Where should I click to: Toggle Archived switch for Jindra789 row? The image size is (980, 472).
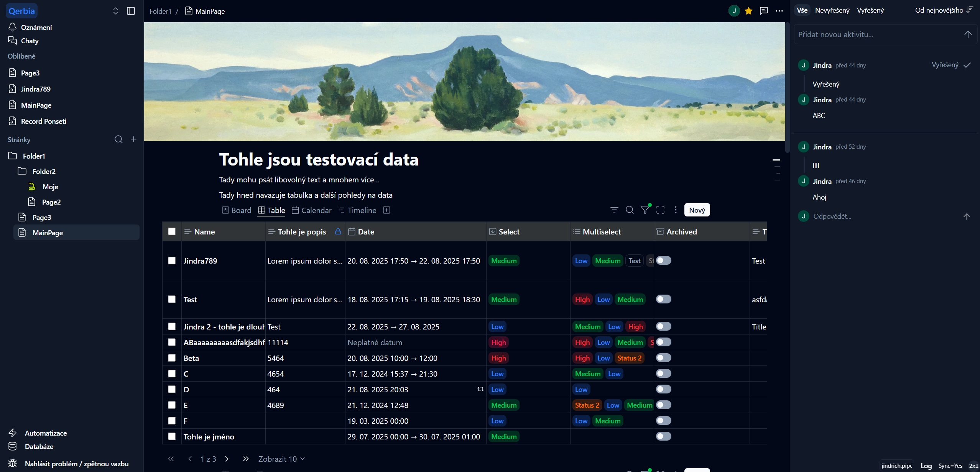coord(664,261)
